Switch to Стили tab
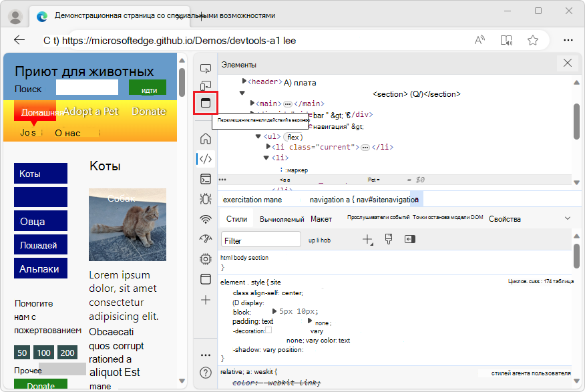 tap(236, 219)
